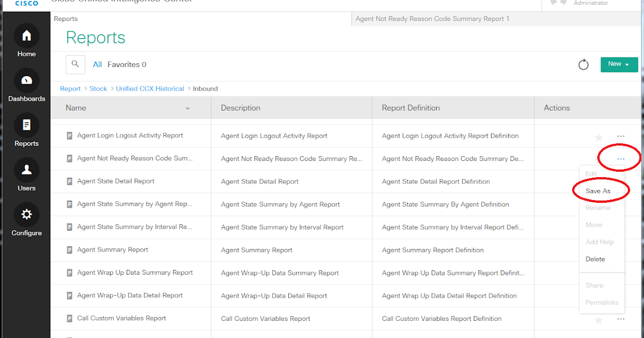
Task: Go to Stock in the breadcrumb
Action: pyautogui.click(x=98, y=89)
